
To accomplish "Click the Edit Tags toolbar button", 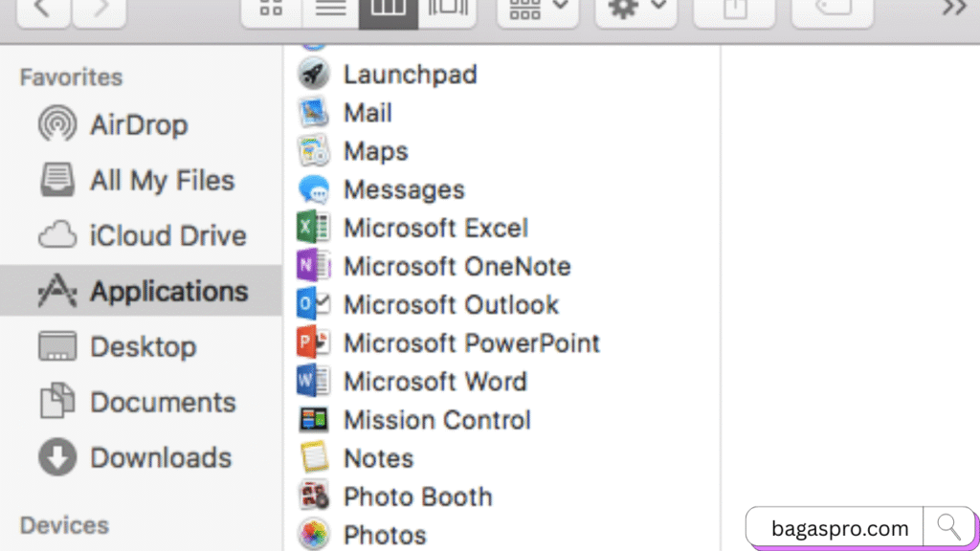I will point(832,10).
